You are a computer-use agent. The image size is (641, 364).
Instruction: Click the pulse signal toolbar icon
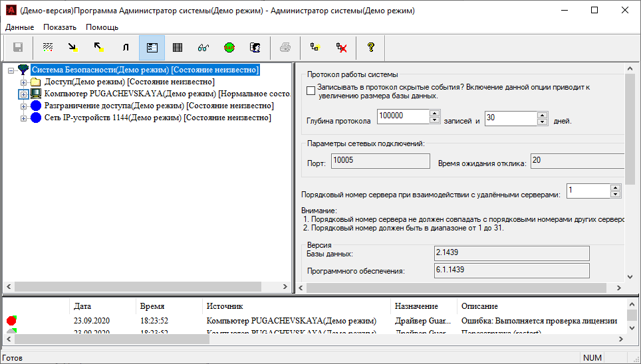click(125, 47)
